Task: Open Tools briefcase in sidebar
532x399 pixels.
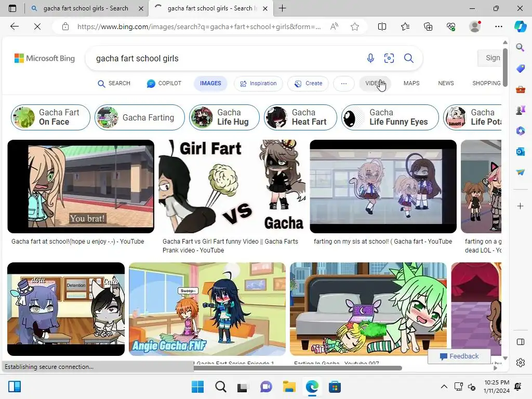Action: click(x=521, y=89)
